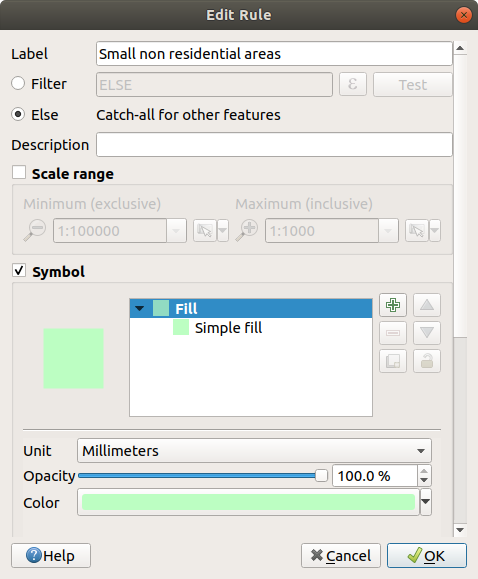This screenshot has height=579, width=478.
Task: Click the OK button
Action: coord(427,555)
